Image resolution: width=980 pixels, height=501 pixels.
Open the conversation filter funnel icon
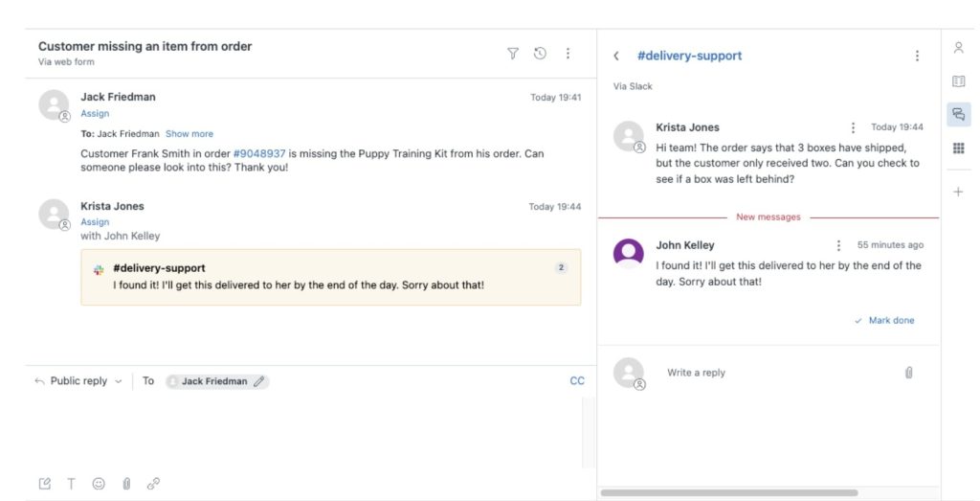513,54
